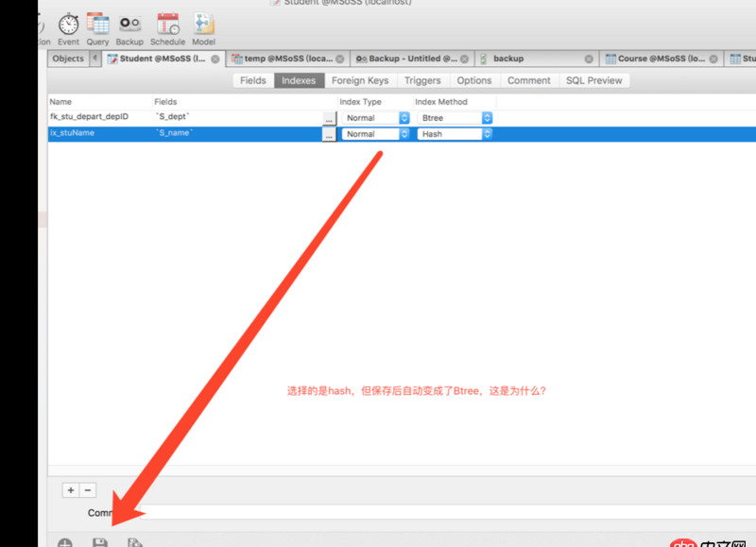Add a new index with plus button

tap(71, 490)
